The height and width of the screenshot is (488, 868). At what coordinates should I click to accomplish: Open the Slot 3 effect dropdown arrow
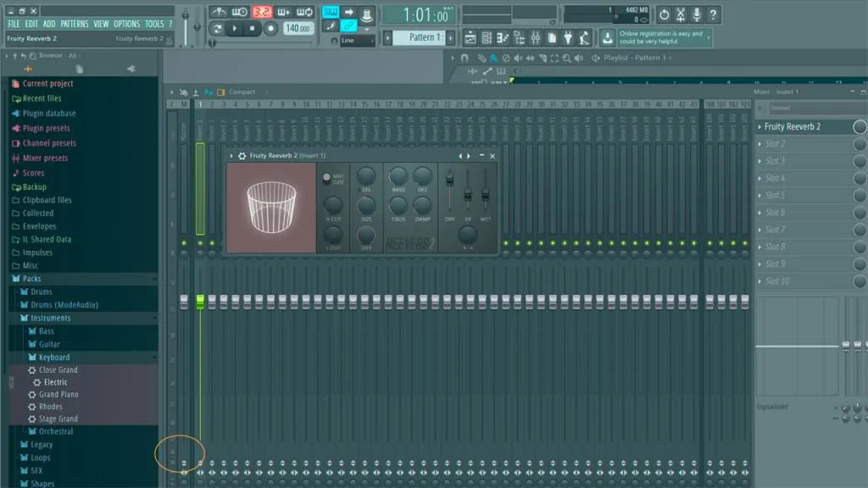pos(759,162)
